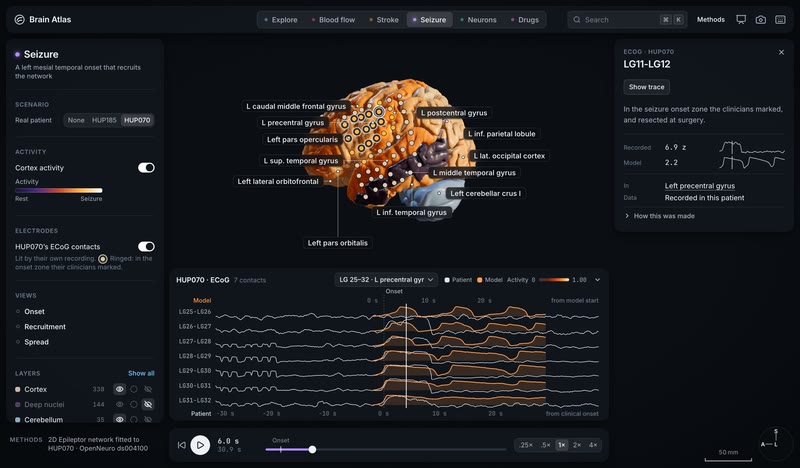Screen dimensions: 800x468
Task: Open the keyboard shortcuts icon
Action: (780, 19)
